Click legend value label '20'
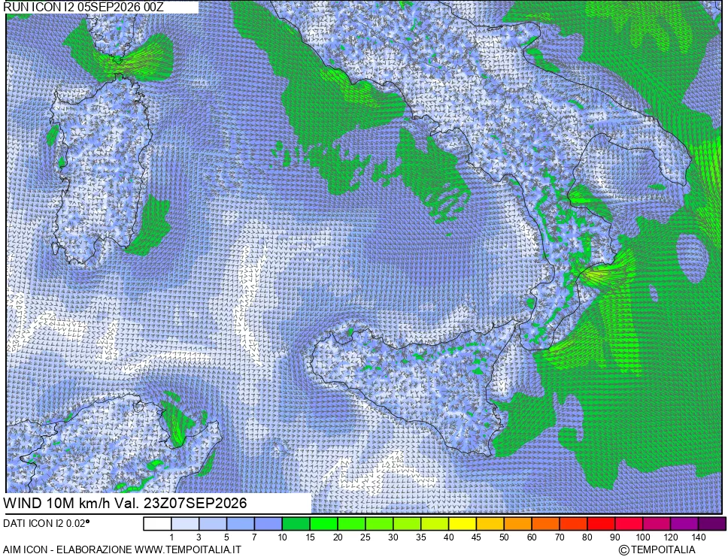This screenshot has width=728, height=560. click(x=338, y=537)
